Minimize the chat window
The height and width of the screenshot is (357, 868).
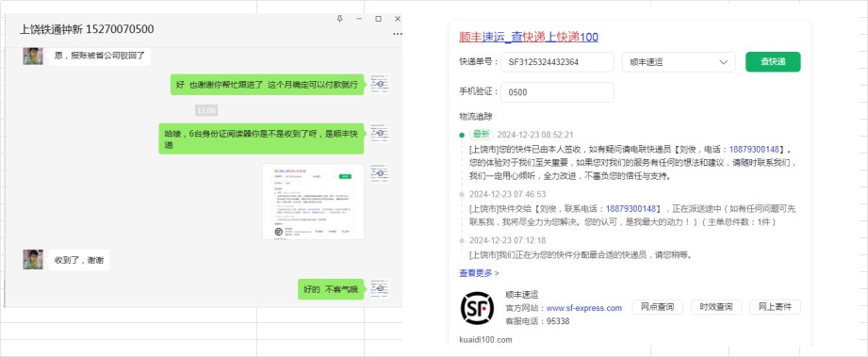(x=359, y=19)
